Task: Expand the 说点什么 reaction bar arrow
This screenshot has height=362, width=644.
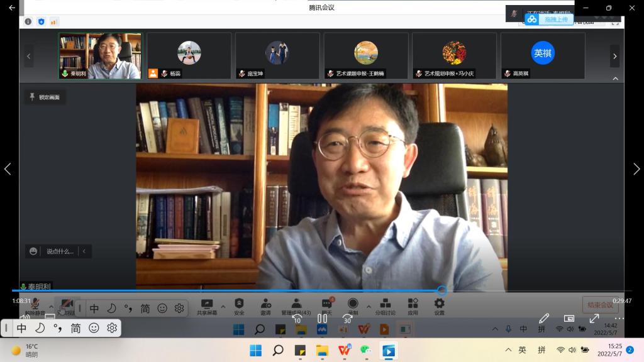Action: pyautogui.click(x=84, y=251)
